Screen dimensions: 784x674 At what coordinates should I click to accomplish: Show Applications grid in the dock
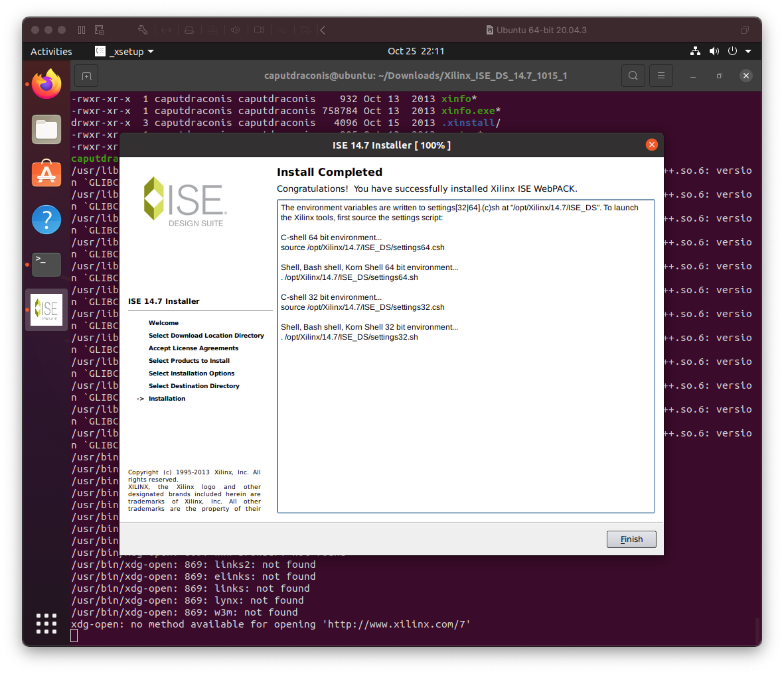46,624
